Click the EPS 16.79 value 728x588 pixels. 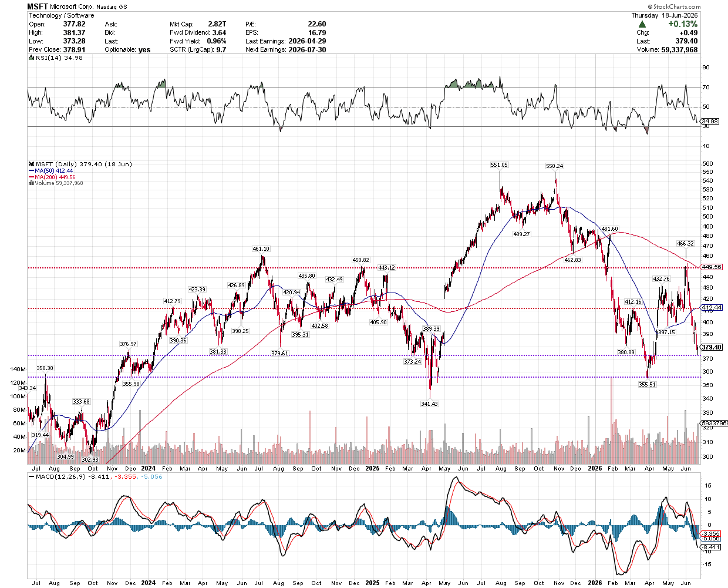click(317, 32)
